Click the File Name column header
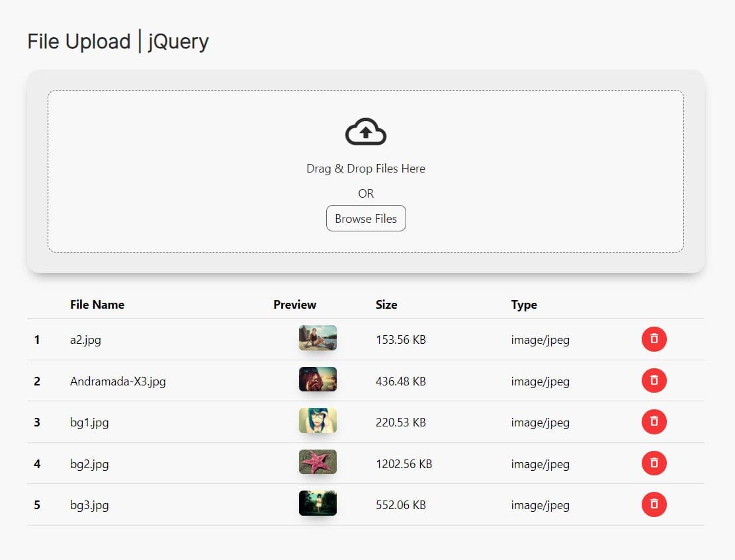This screenshot has width=735, height=560. [x=97, y=305]
